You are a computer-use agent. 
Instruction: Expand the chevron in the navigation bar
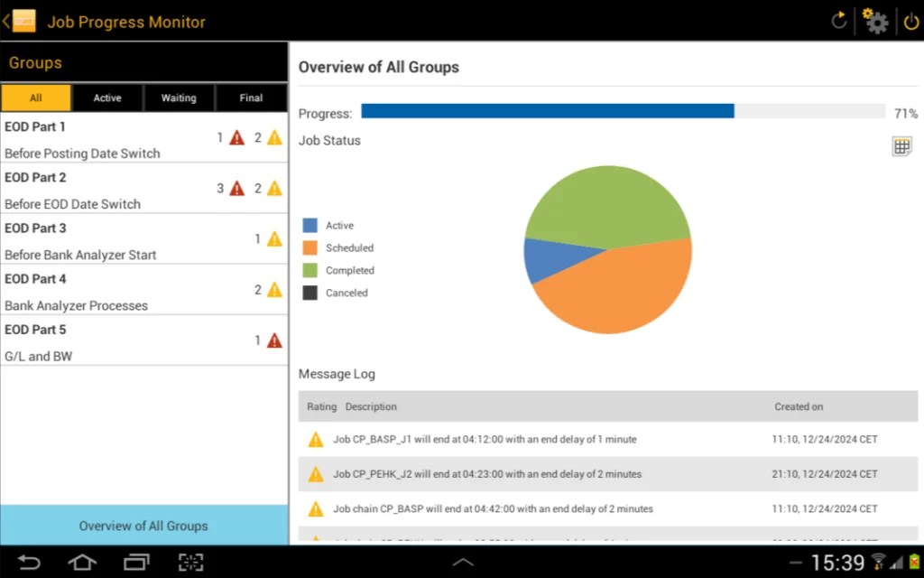(x=462, y=561)
